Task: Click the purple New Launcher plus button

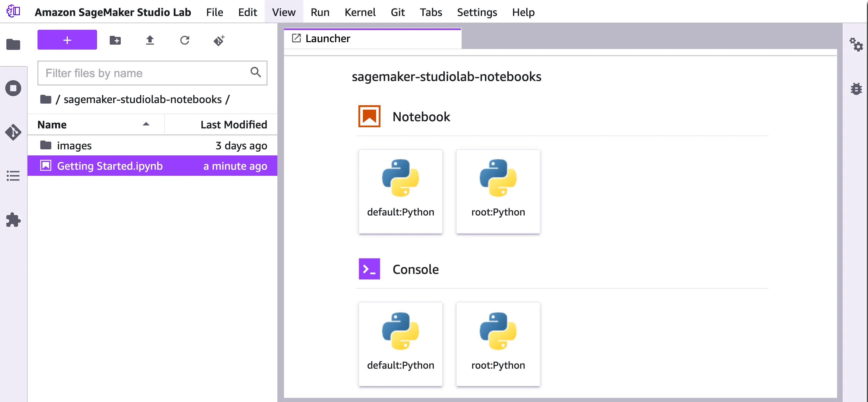Action: point(67,40)
